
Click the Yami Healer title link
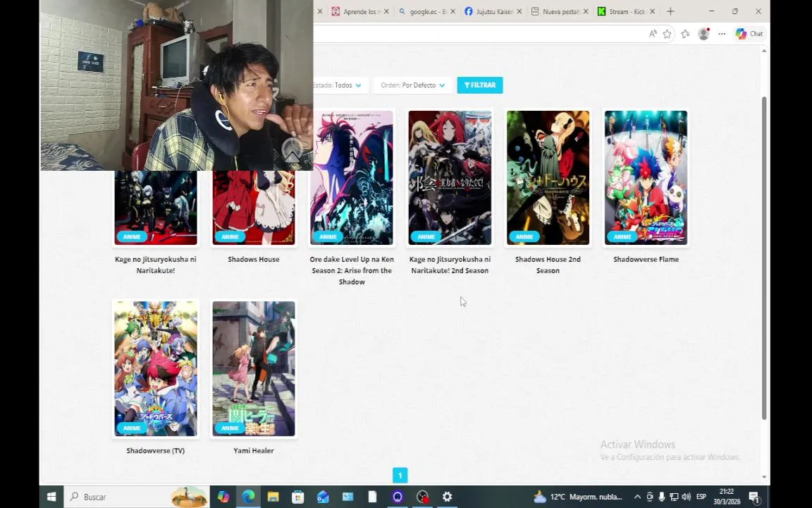(254, 450)
